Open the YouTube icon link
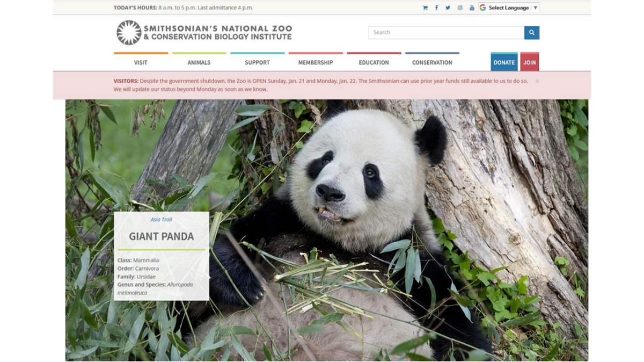 pyautogui.click(x=472, y=8)
